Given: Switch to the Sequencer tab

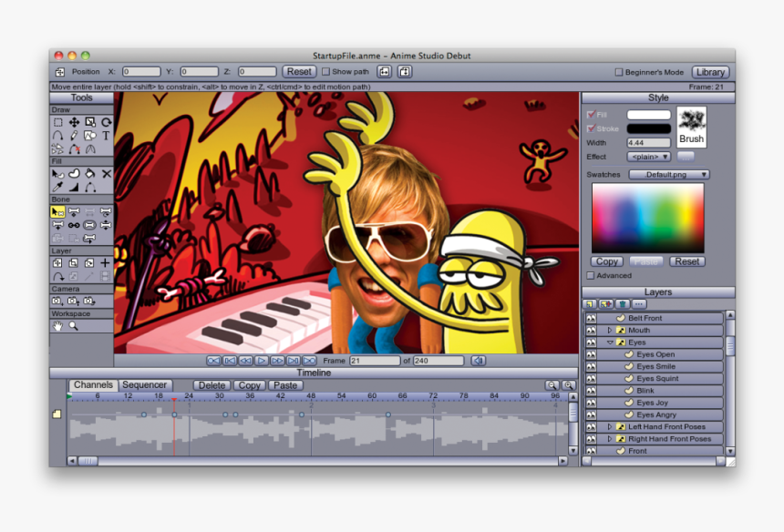Looking at the screenshot, I should tap(145, 385).
